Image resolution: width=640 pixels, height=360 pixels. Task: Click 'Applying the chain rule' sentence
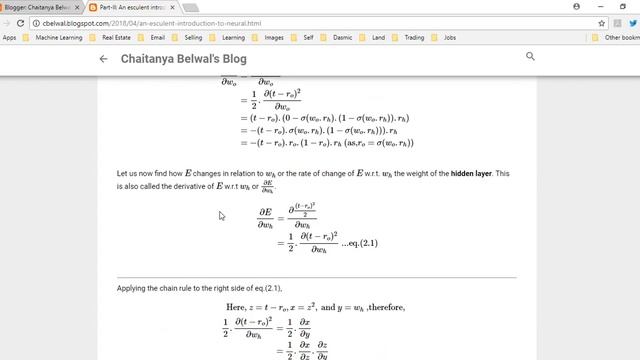(200, 288)
